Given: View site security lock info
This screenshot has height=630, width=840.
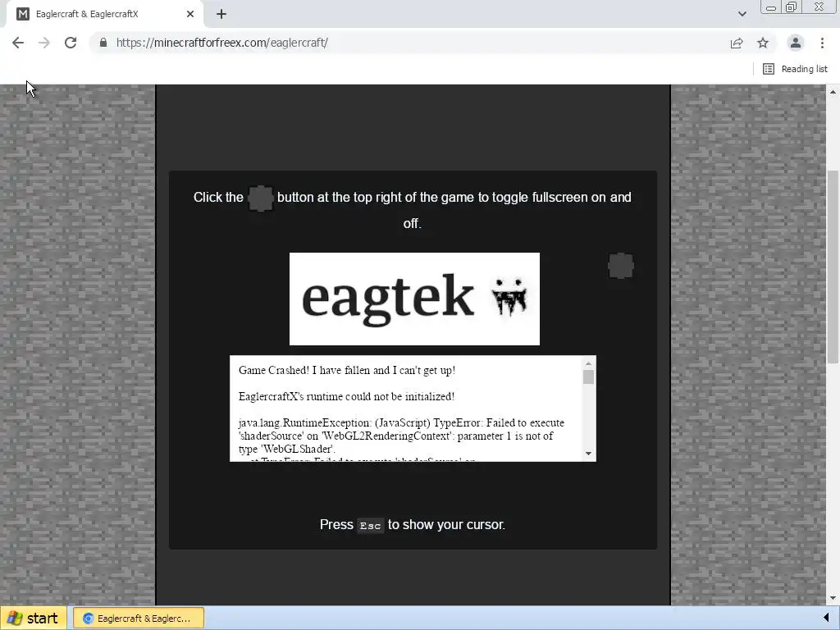Looking at the screenshot, I should (x=103, y=43).
